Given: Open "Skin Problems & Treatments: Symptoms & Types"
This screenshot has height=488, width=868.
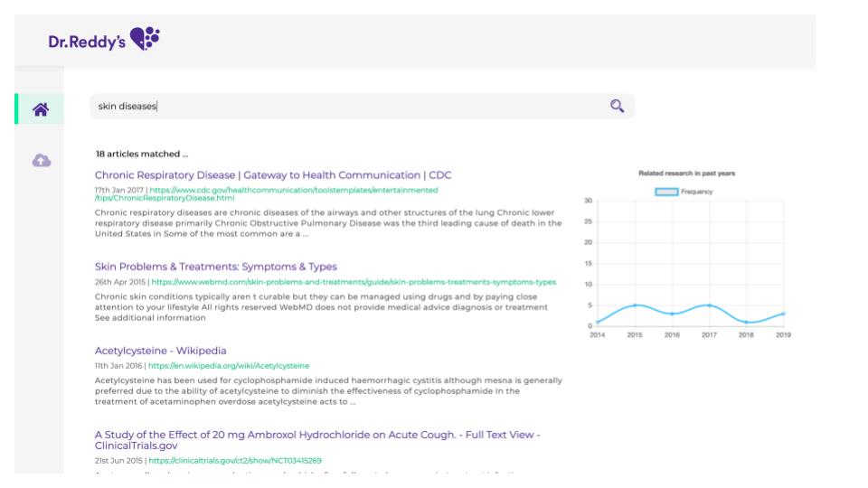Looking at the screenshot, I should click(216, 267).
